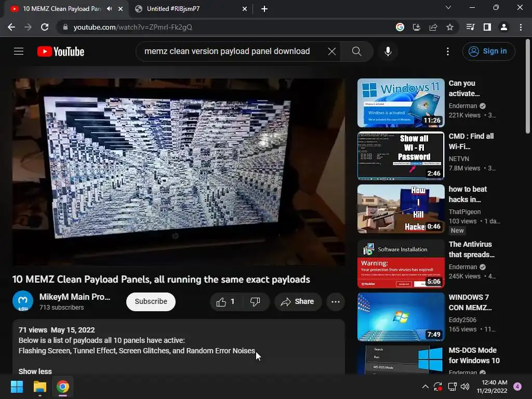Open 'The Antivirus that spreads...' title

(x=472, y=249)
